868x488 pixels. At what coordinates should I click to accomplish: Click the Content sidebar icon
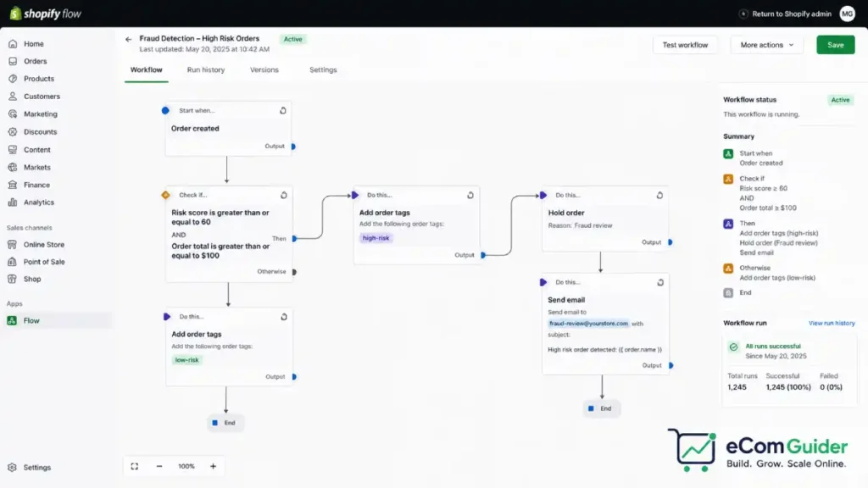(x=13, y=149)
